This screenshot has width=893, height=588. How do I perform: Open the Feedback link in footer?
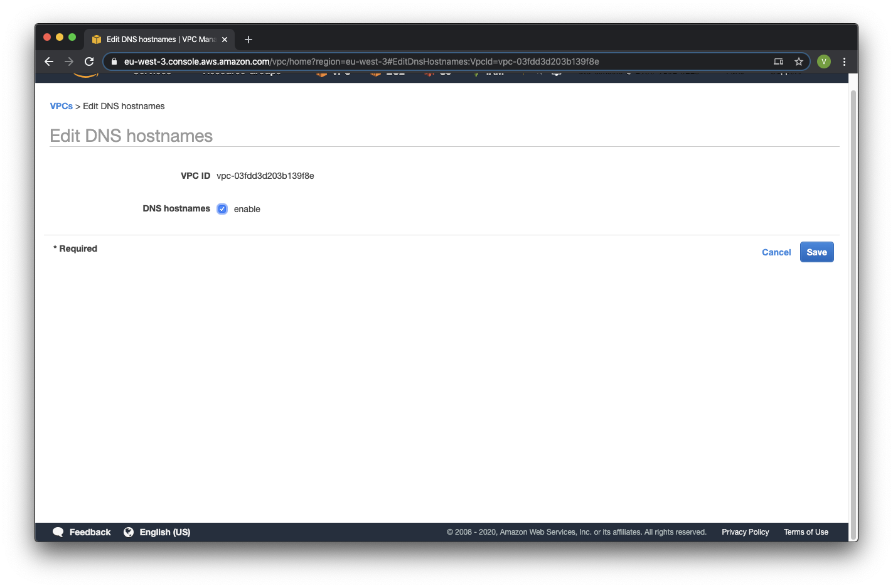pyautogui.click(x=90, y=532)
